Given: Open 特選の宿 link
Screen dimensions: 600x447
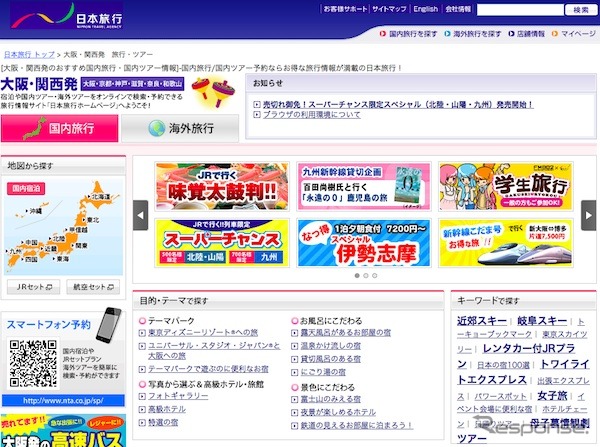Looking at the screenshot, I should pos(163,423).
